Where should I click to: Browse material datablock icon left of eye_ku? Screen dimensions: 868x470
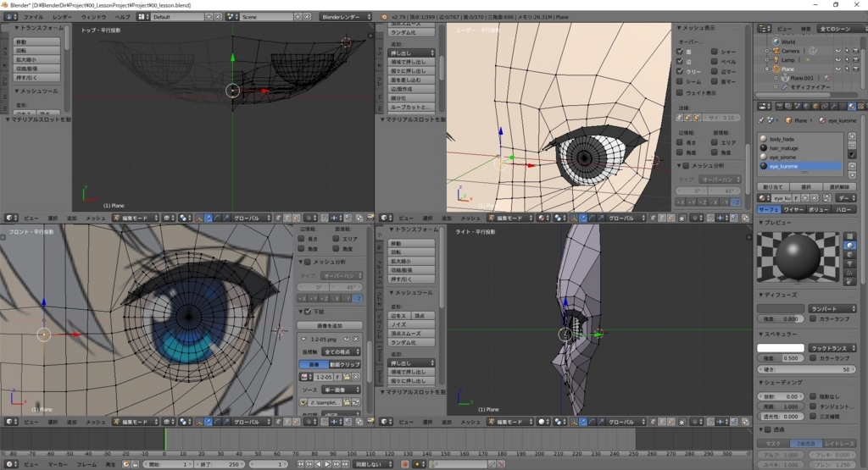pyautogui.click(x=765, y=198)
